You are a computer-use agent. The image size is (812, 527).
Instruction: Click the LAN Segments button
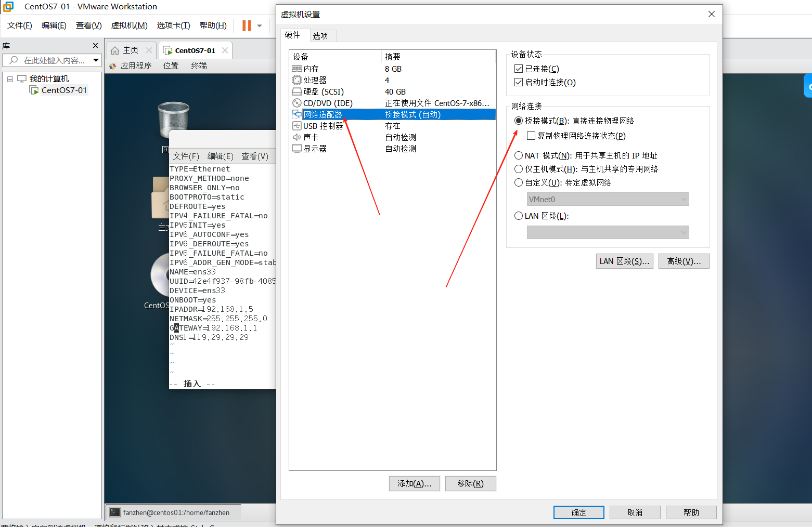pyautogui.click(x=624, y=261)
